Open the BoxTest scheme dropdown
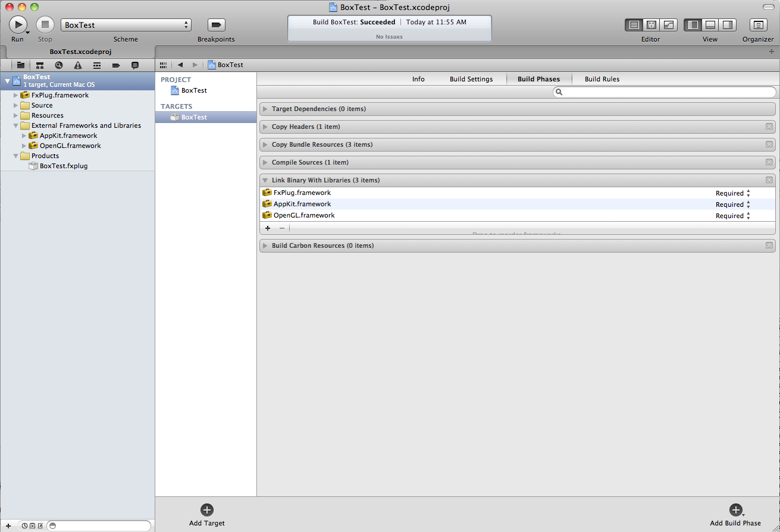780x532 pixels. (126, 25)
